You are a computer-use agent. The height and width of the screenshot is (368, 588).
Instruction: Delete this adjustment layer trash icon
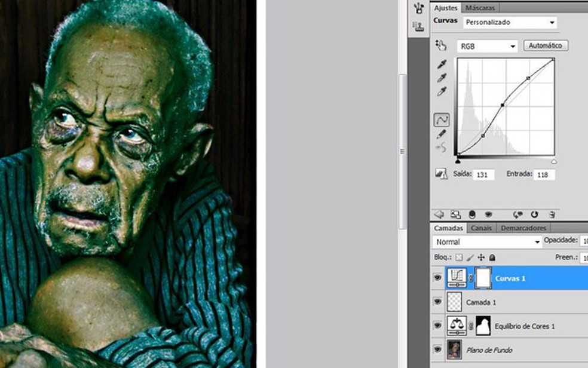(552, 214)
